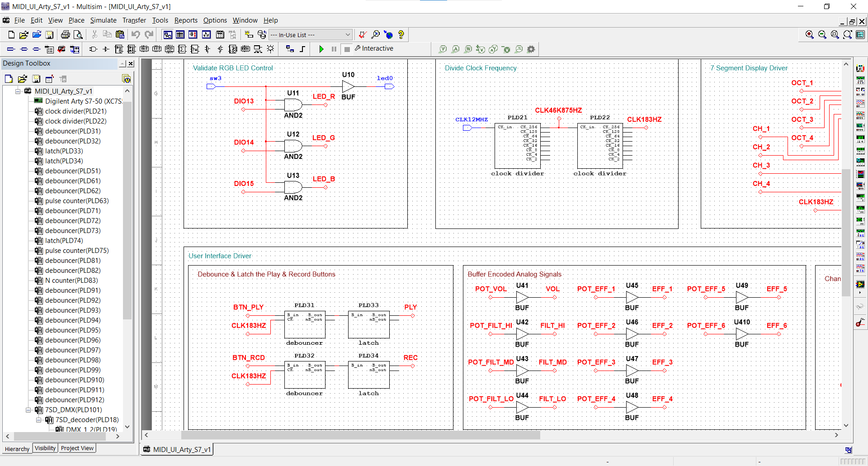Run the Electrical rules check icon
The height and width of the screenshot is (466, 868).
[x=362, y=35]
